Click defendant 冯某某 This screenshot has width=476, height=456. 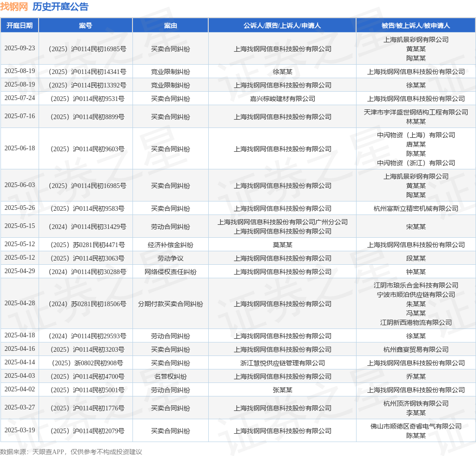pos(416,313)
